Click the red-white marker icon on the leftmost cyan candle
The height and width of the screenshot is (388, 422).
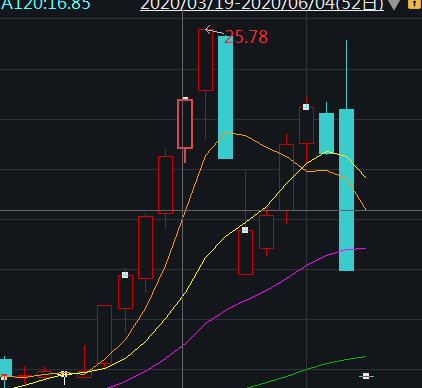[4, 377]
